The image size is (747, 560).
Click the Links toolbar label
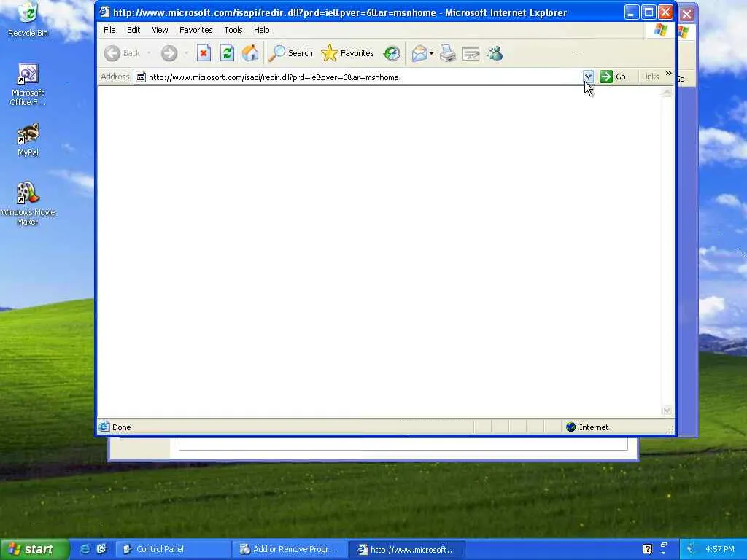point(650,77)
